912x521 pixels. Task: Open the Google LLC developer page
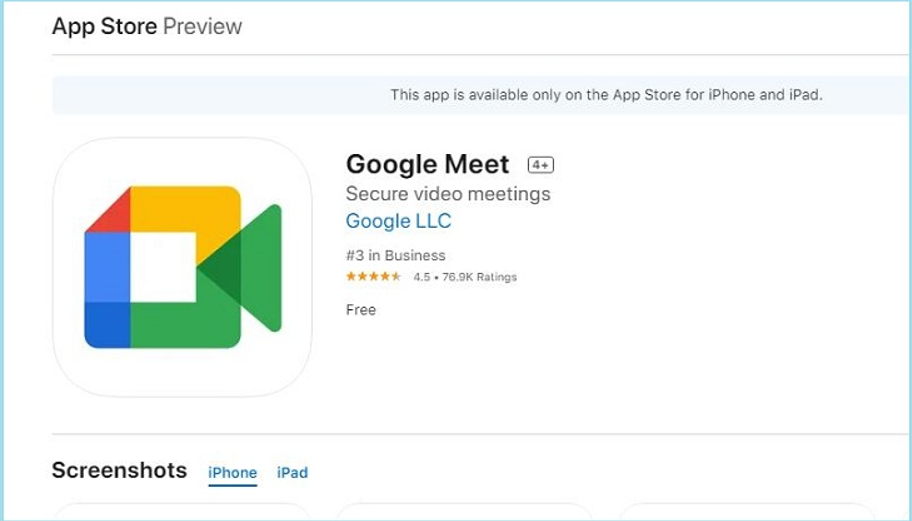click(398, 221)
